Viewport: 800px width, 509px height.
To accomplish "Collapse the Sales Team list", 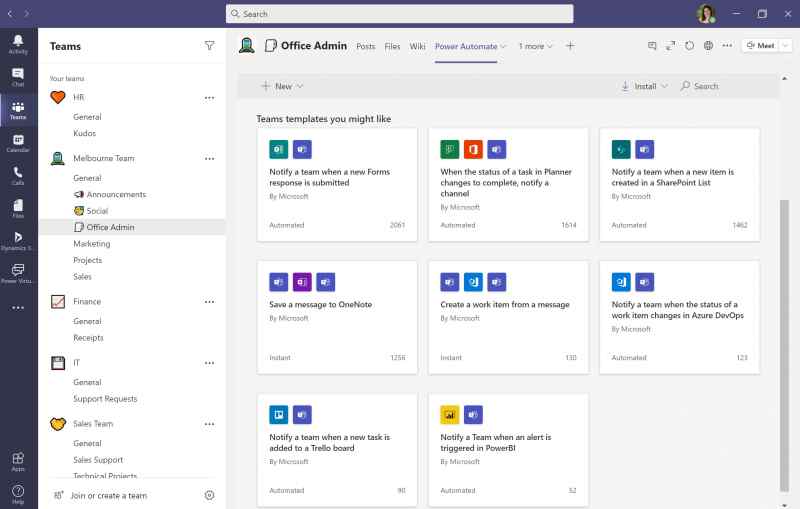I will tap(93, 424).
